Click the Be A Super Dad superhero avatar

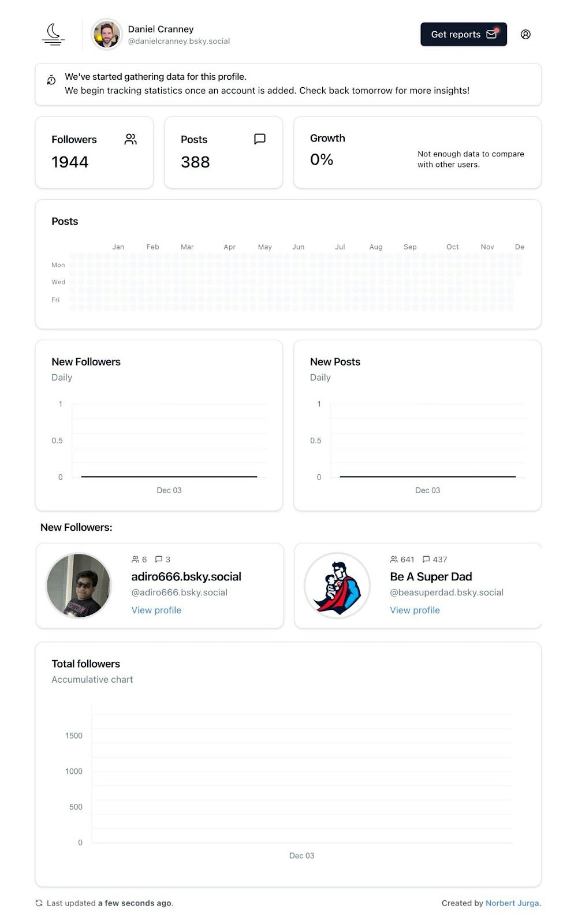337,585
